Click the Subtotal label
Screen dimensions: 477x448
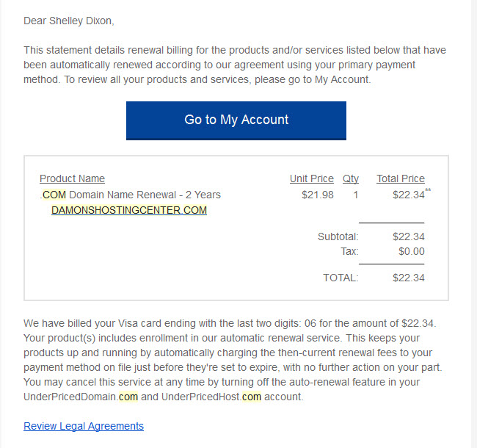(338, 236)
